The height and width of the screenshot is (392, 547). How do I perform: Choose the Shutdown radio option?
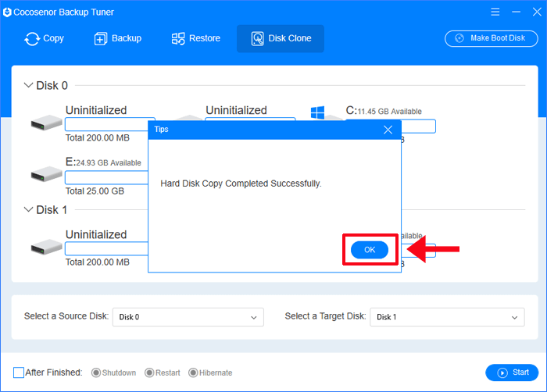click(96, 372)
